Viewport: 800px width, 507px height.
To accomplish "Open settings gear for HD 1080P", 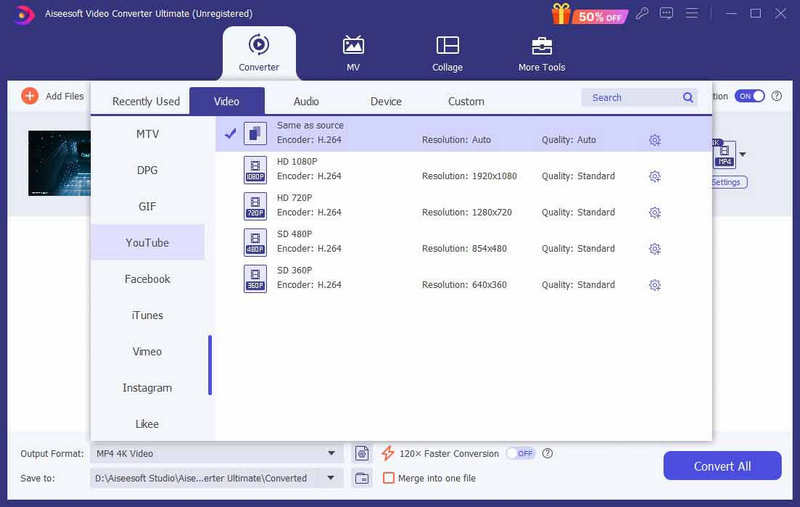I will (655, 176).
